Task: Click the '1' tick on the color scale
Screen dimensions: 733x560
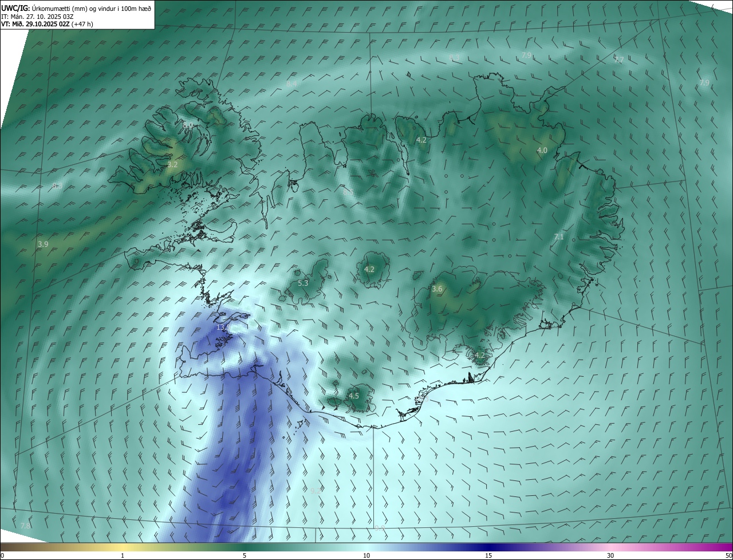Action: (123, 555)
